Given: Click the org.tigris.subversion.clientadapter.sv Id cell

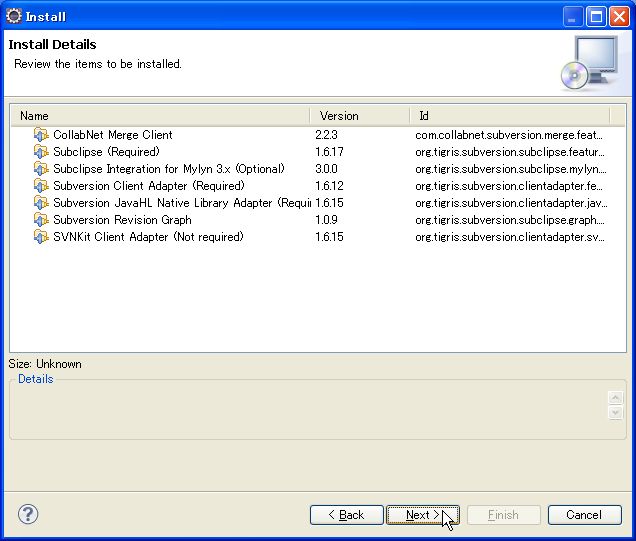Looking at the screenshot, I should point(510,237).
